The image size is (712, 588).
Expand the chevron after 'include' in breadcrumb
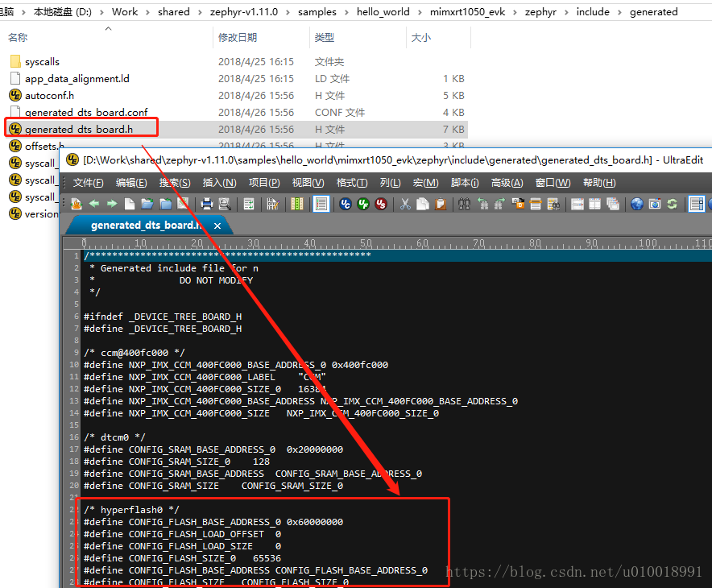(620, 12)
